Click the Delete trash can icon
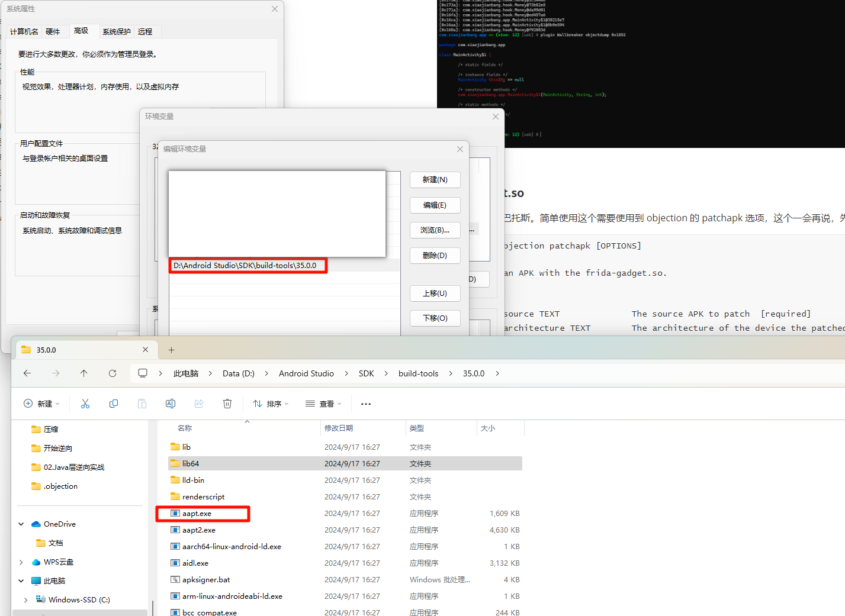The image size is (845, 616). [x=227, y=404]
